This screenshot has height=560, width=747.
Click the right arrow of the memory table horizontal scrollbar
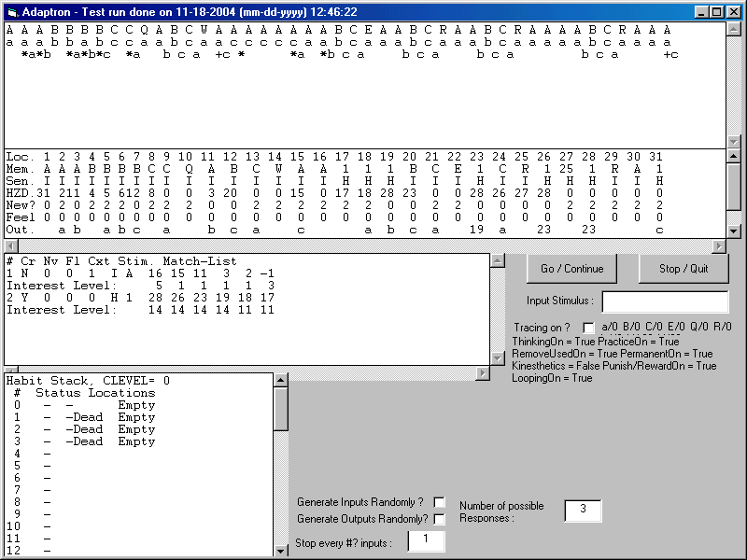coord(719,245)
